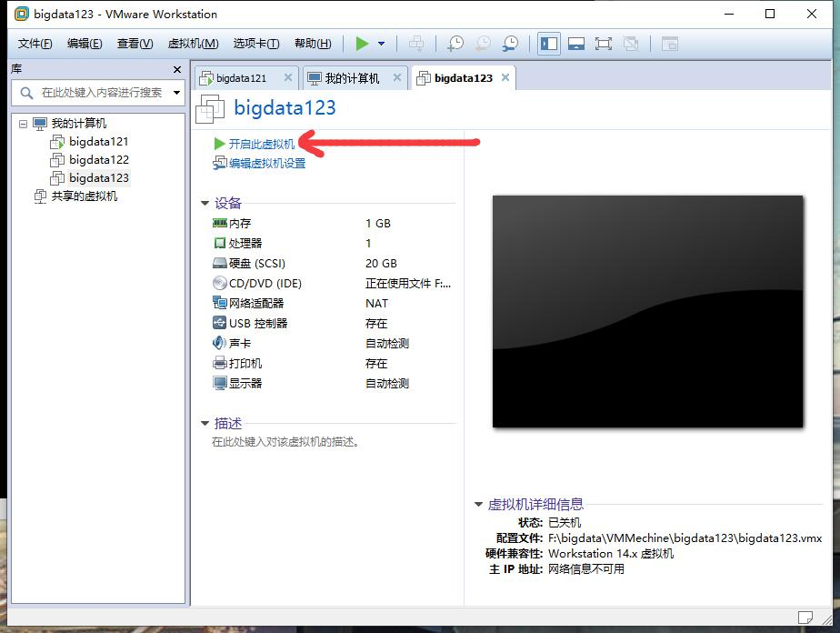The image size is (840, 633).
Task: Collapse the 我的计算机 tree node
Action: tap(23, 124)
